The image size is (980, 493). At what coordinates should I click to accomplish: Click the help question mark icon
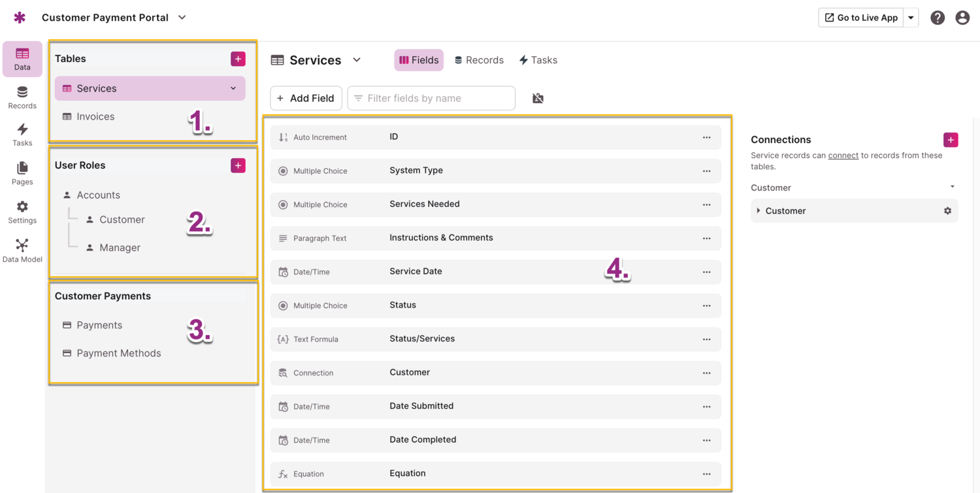[x=938, y=18]
